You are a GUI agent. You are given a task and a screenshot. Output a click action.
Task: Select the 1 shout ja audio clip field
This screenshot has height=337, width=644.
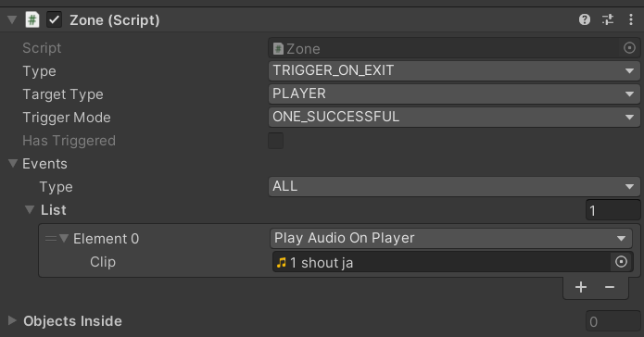[x=441, y=262]
